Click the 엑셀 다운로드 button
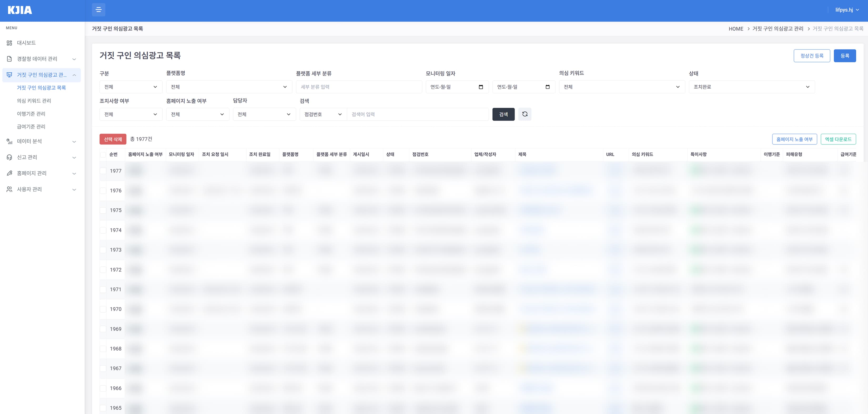This screenshot has width=868, height=414. tap(838, 139)
